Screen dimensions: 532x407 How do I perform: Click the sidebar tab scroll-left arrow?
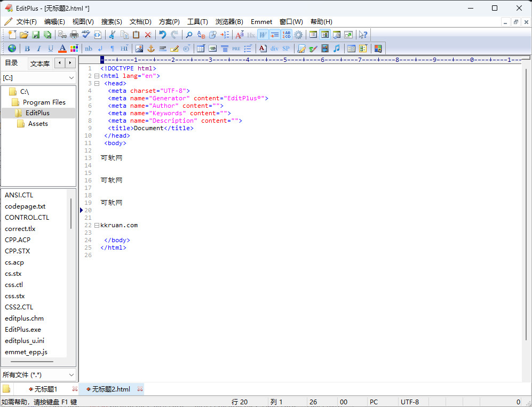click(x=60, y=63)
